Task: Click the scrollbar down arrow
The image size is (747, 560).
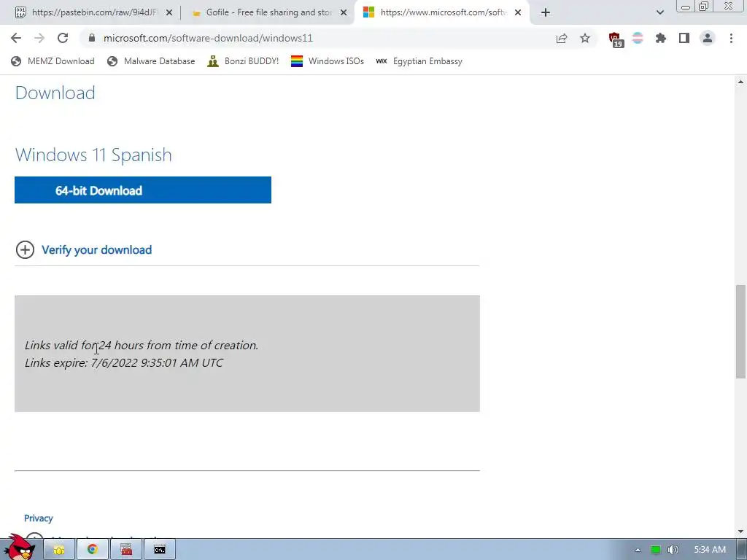Action: pyautogui.click(x=740, y=532)
